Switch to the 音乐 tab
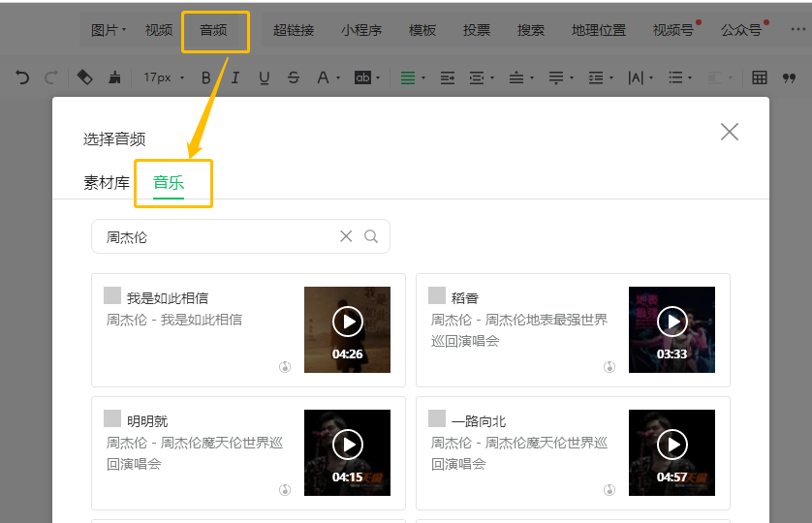The image size is (812, 523). (x=169, y=183)
